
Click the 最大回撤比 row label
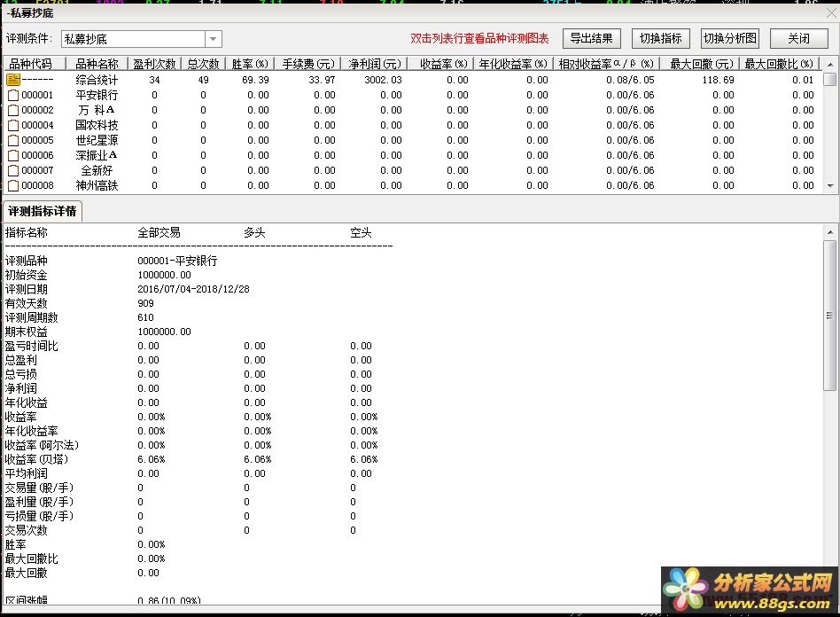point(32,559)
